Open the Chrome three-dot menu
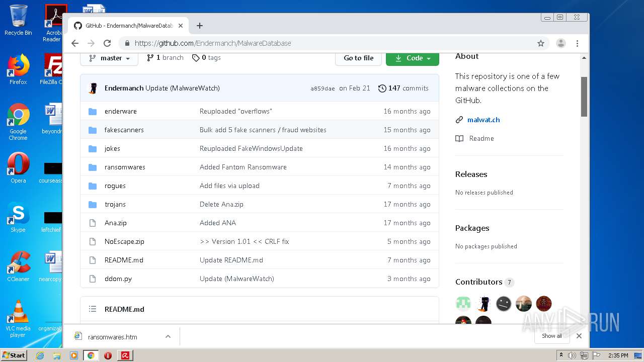The width and height of the screenshot is (644, 362). 578,43
